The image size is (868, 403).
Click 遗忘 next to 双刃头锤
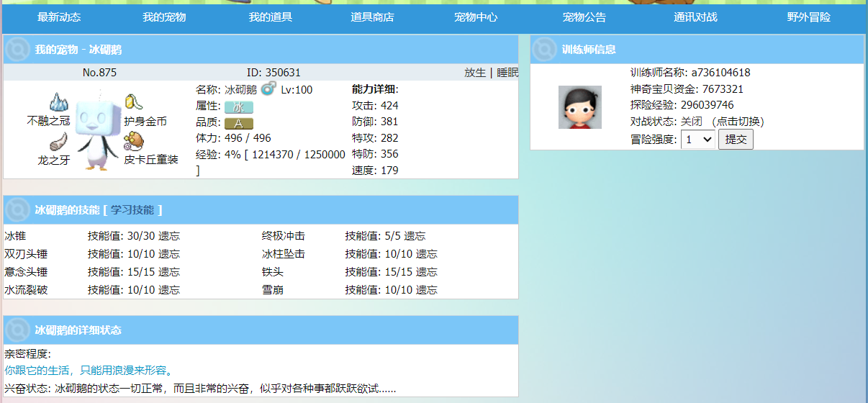click(x=169, y=254)
